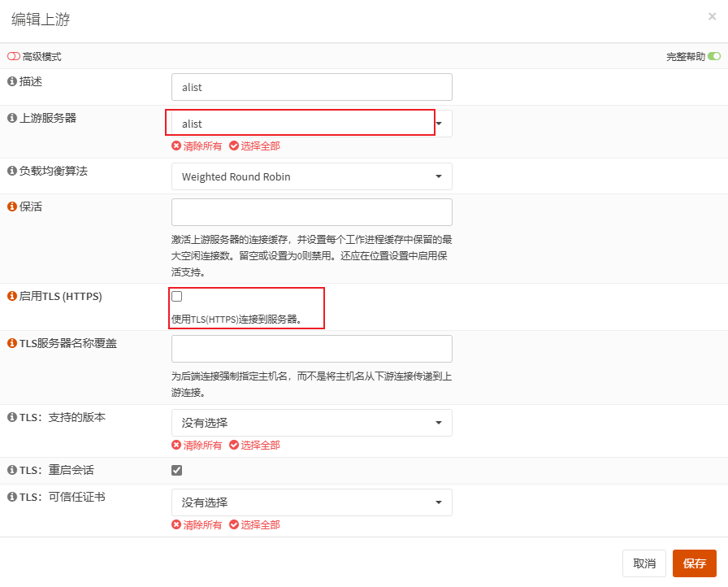Click the info icon beside 负载均衡算法

(12, 171)
